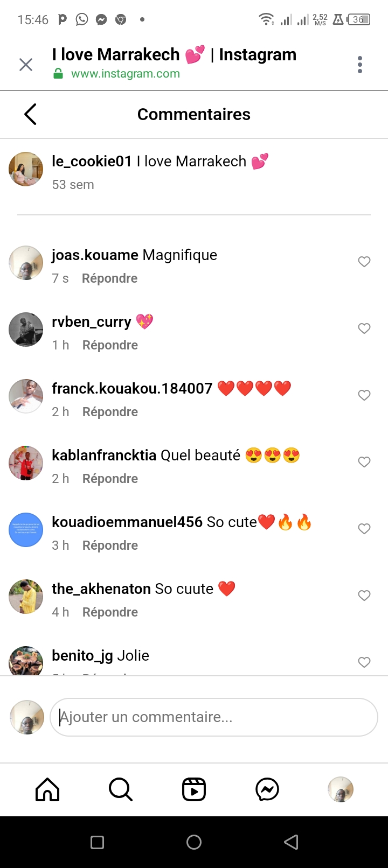Like rvben_curry's heart comment

[x=364, y=328]
